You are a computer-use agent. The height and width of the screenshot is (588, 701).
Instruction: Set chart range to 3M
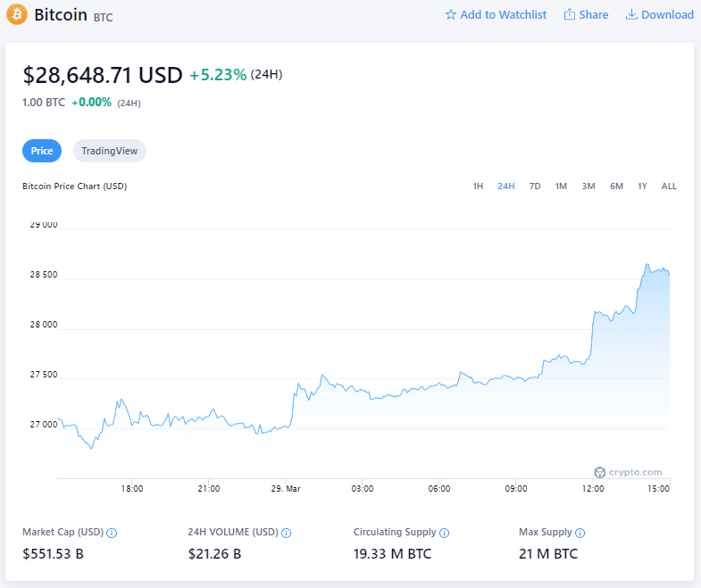[x=588, y=186]
